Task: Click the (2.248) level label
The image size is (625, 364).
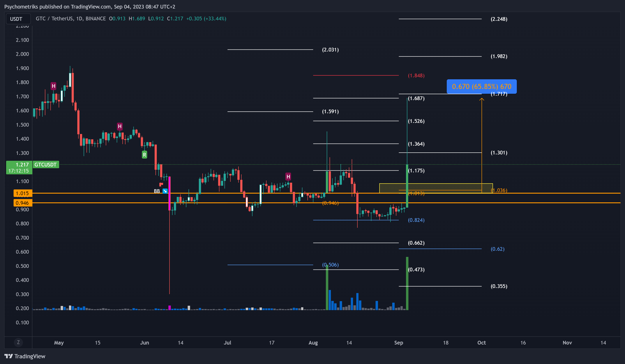Action: tap(499, 19)
